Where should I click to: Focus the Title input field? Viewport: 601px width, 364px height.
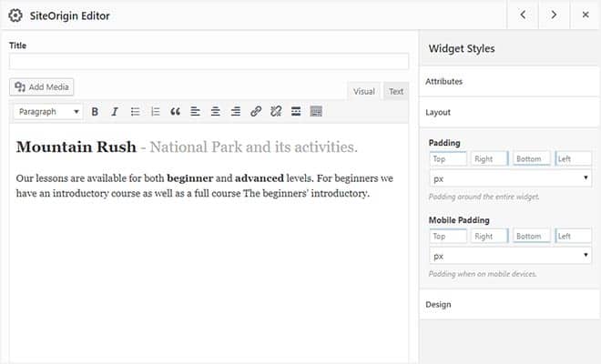pyautogui.click(x=209, y=61)
